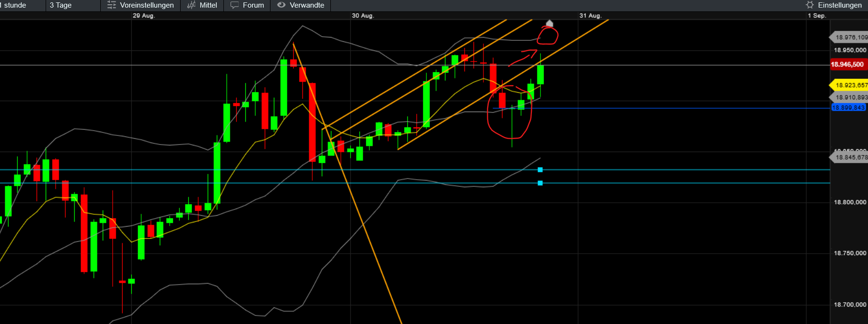Open the Forum tab
Viewport: 868px width, 324px height.
(x=253, y=5)
